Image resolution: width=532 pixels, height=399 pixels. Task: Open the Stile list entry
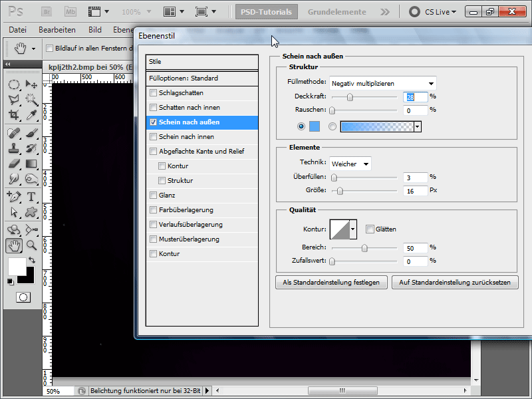pyautogui.click(x=202, y=62)
